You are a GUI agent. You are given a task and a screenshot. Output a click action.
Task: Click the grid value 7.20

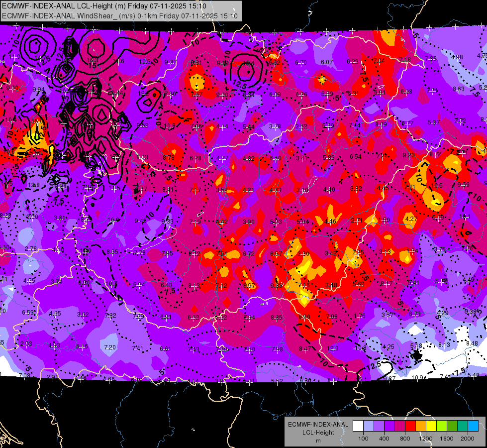pos(110,347)
